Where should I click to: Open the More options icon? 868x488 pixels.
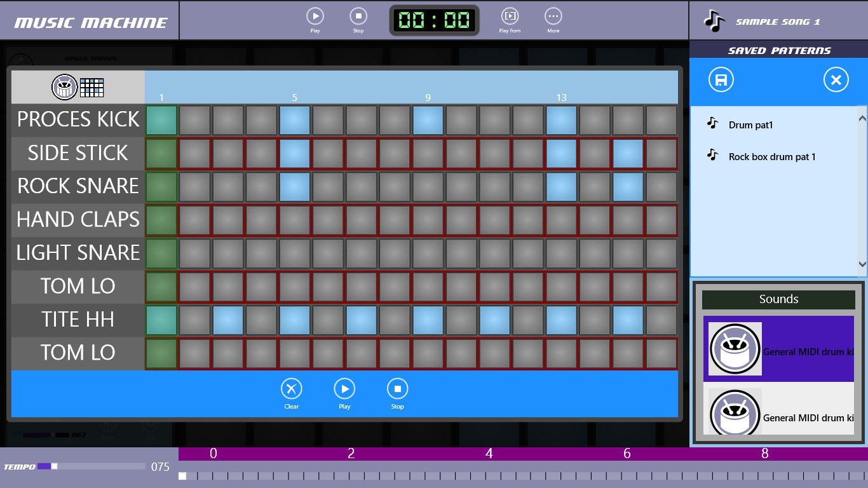click(553, 17)
